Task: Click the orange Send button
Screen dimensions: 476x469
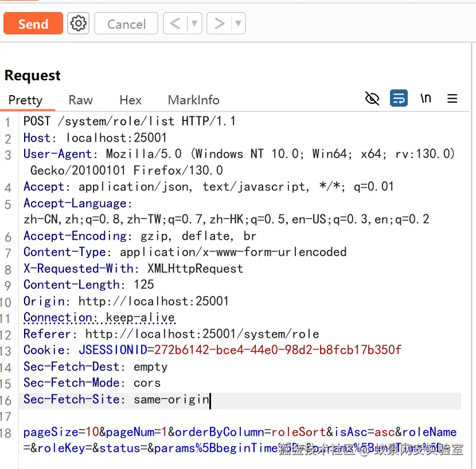Action: pos(33,24)
